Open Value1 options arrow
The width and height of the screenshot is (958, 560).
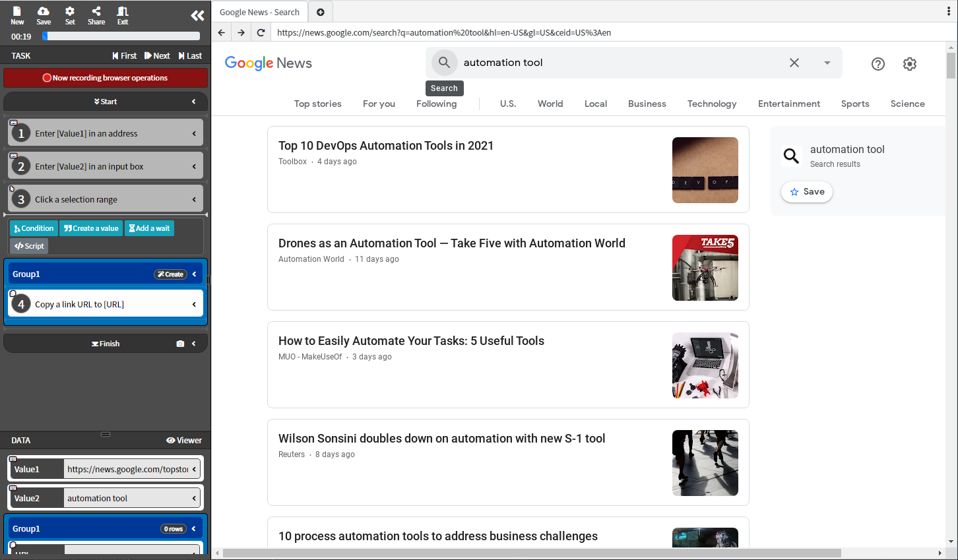click(x=194, y=469)
